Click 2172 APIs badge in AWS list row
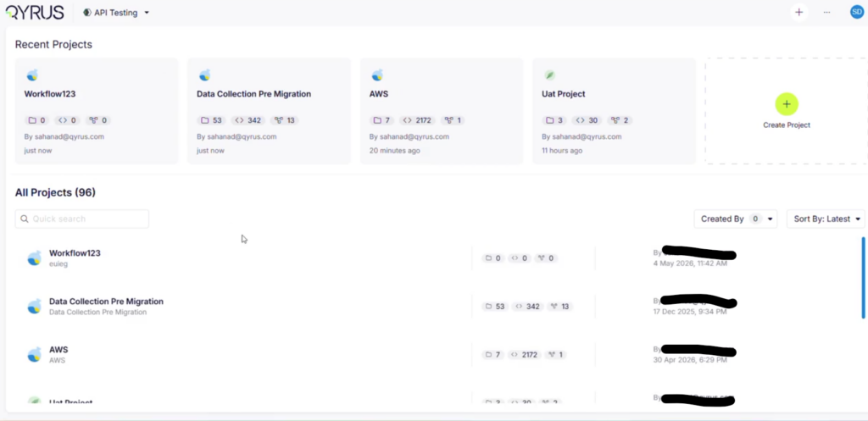 pos(526,354)
